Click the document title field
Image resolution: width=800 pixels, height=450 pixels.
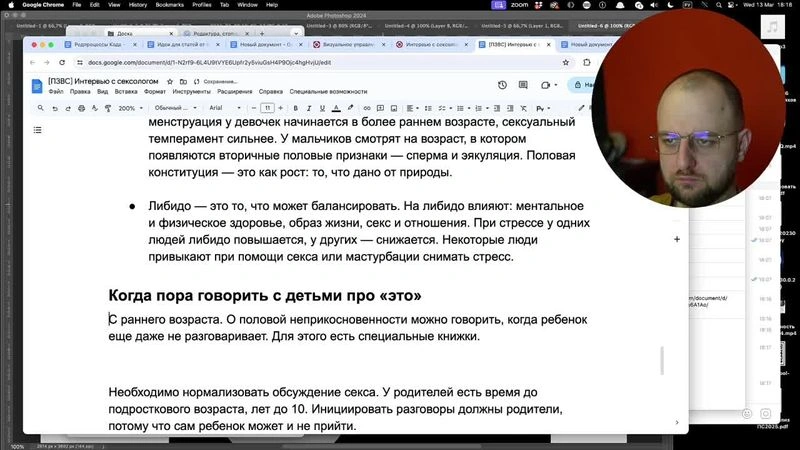103,81
